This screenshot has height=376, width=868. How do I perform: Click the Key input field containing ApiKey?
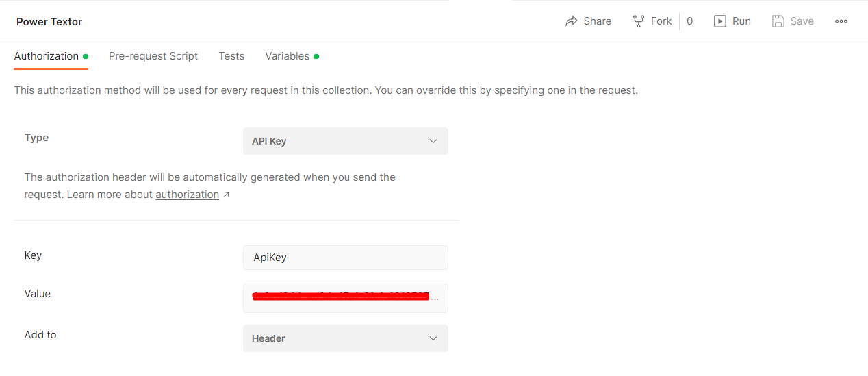tap(345, 258)
